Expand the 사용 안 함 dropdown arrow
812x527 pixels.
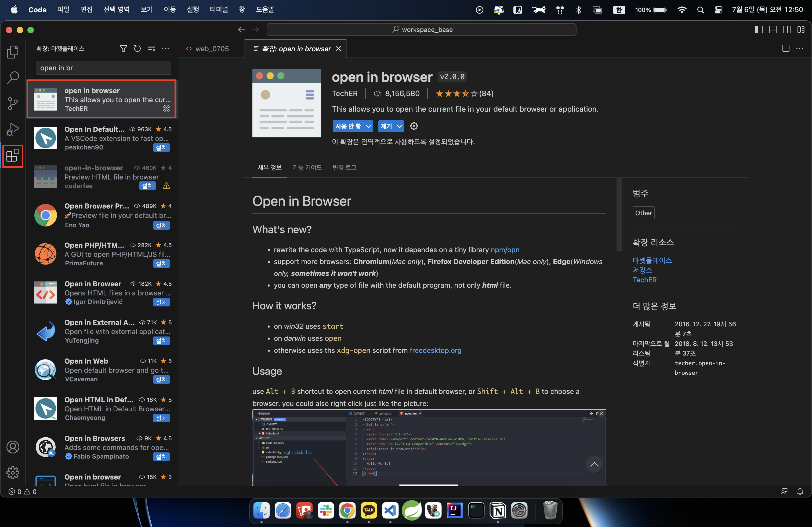coord(368,126)
